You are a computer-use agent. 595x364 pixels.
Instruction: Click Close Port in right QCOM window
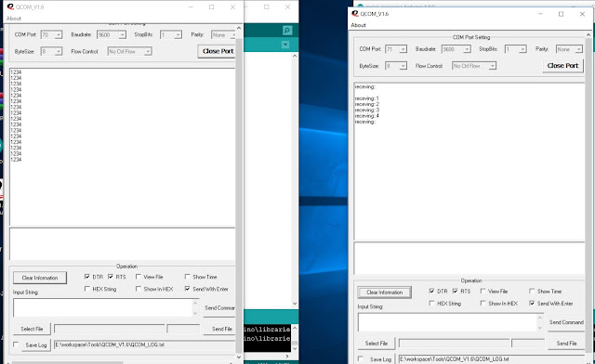point(562,66)
